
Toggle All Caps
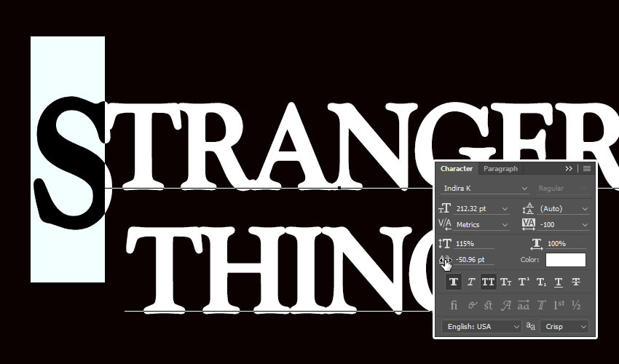point(488,282)
